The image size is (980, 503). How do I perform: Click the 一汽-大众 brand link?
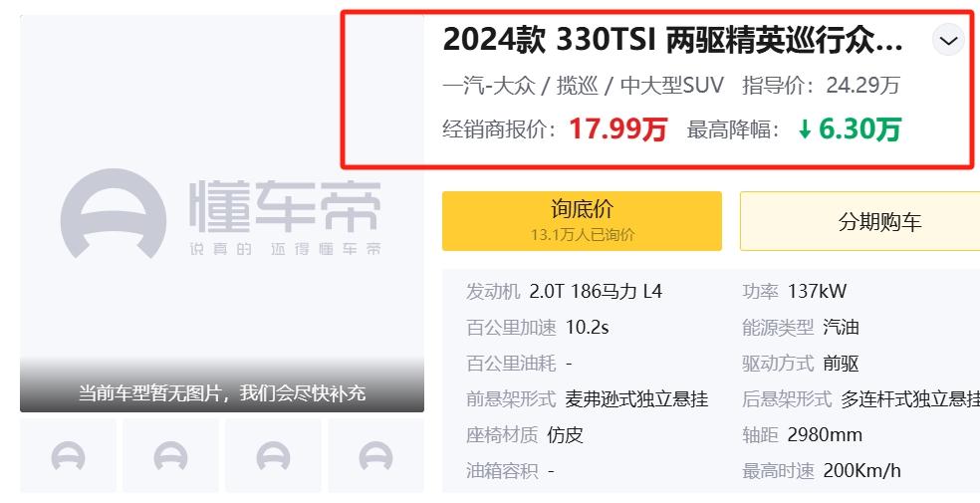(489, 85)
